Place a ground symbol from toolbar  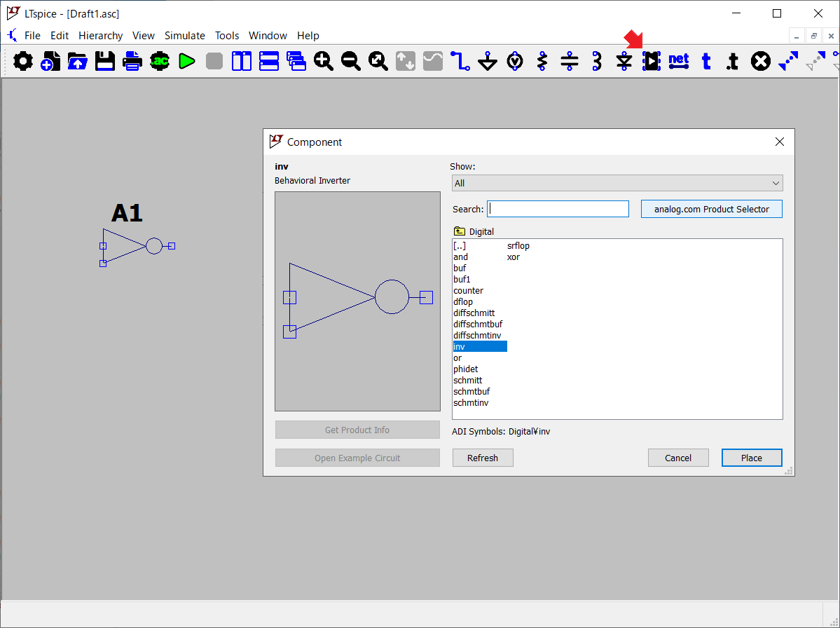click(488, 62)
